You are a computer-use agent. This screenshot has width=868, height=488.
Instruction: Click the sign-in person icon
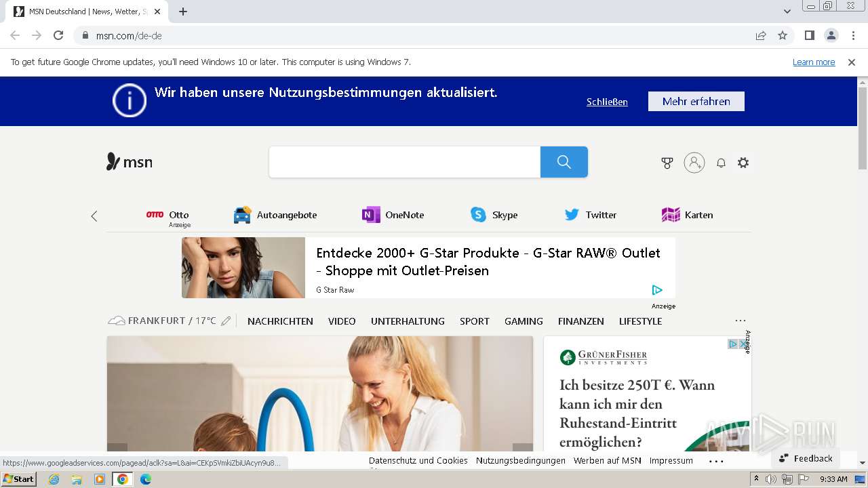click(694, 163)
